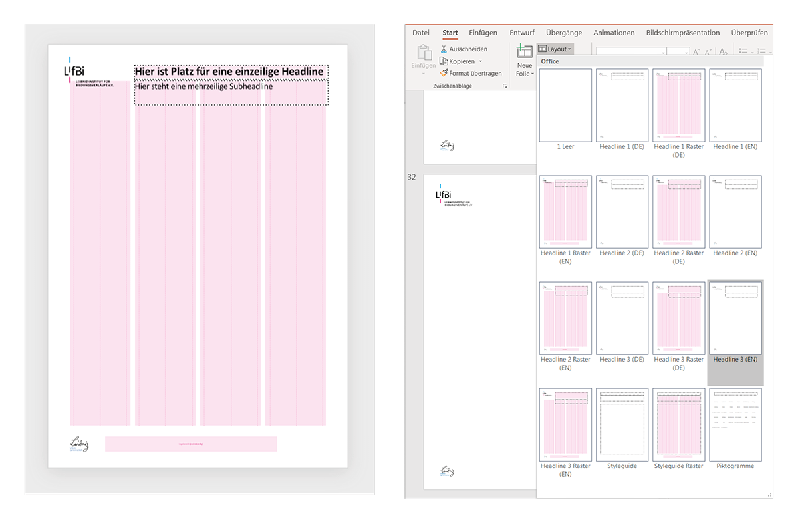The width and height of the screenshot is (798, 532).
Task: Go to the Datei menu
Action: (420, 33)
